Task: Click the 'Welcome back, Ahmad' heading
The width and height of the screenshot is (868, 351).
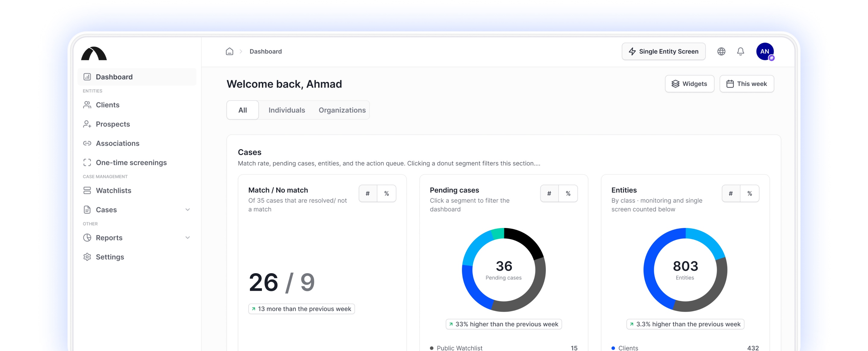Action: [284, 84]
